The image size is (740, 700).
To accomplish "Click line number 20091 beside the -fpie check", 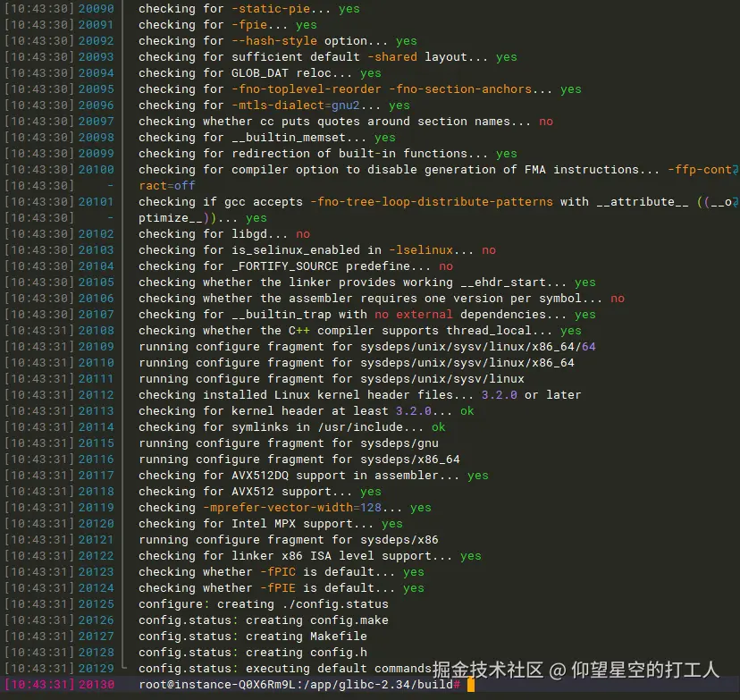I will point(96,24).
